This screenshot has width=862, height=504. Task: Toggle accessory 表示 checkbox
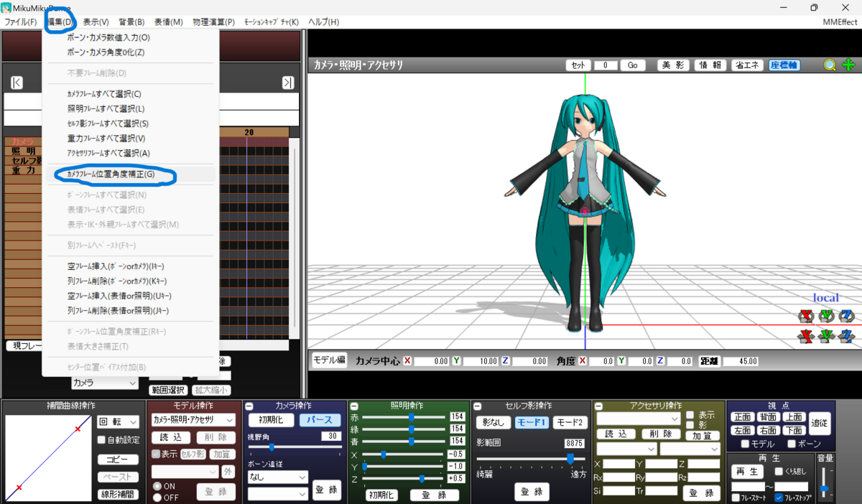(690, 415)
